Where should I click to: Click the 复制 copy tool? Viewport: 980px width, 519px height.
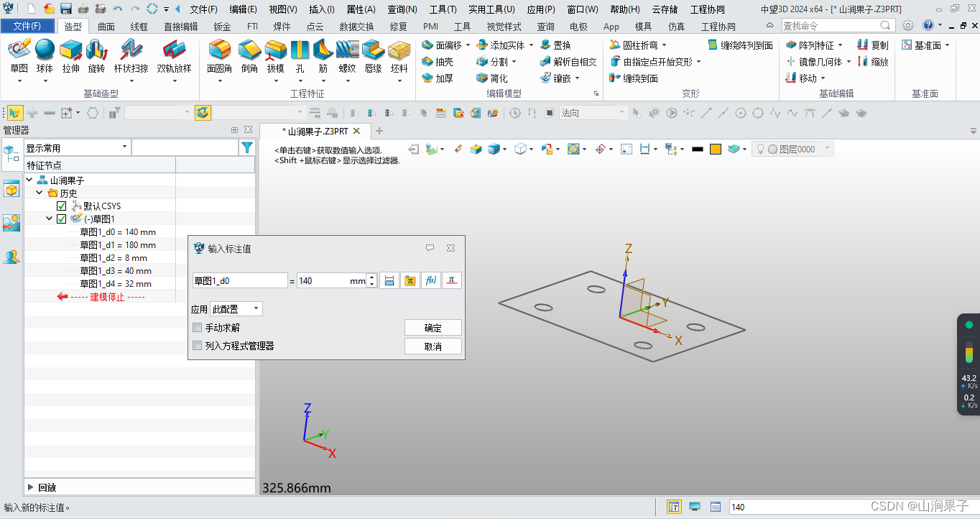click(x=873, y=45)
